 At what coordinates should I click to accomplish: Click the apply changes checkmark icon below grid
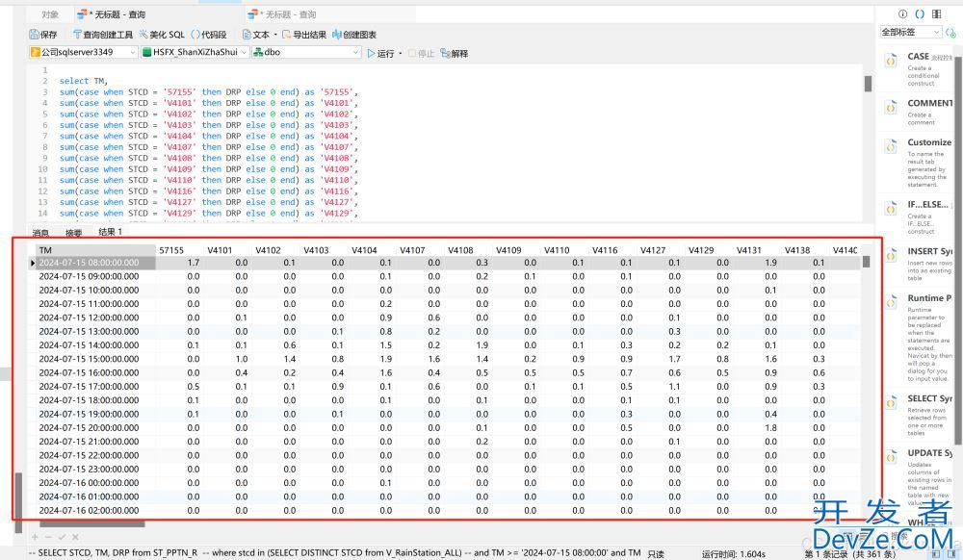tap(62, 537)
